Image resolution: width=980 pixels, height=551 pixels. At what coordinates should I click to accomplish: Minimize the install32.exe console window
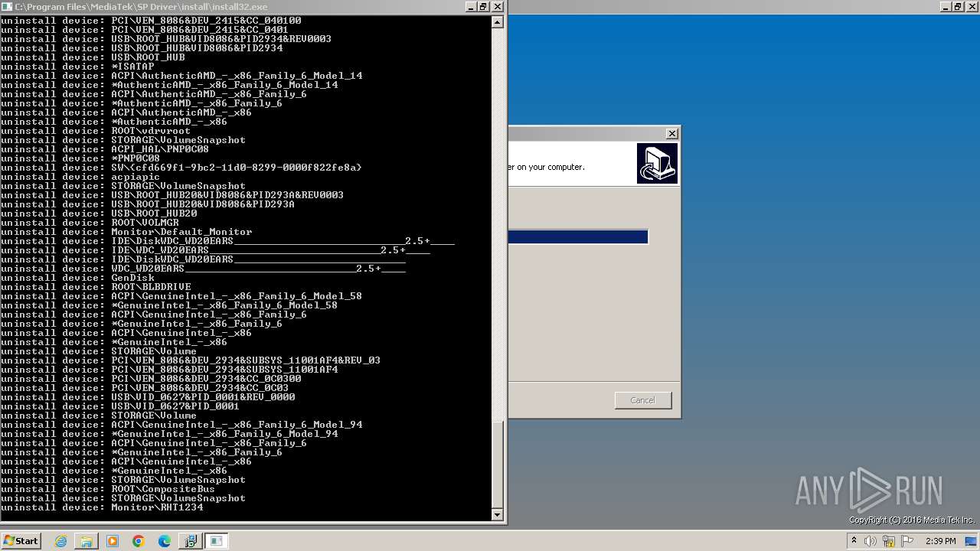tap(470, 6)
